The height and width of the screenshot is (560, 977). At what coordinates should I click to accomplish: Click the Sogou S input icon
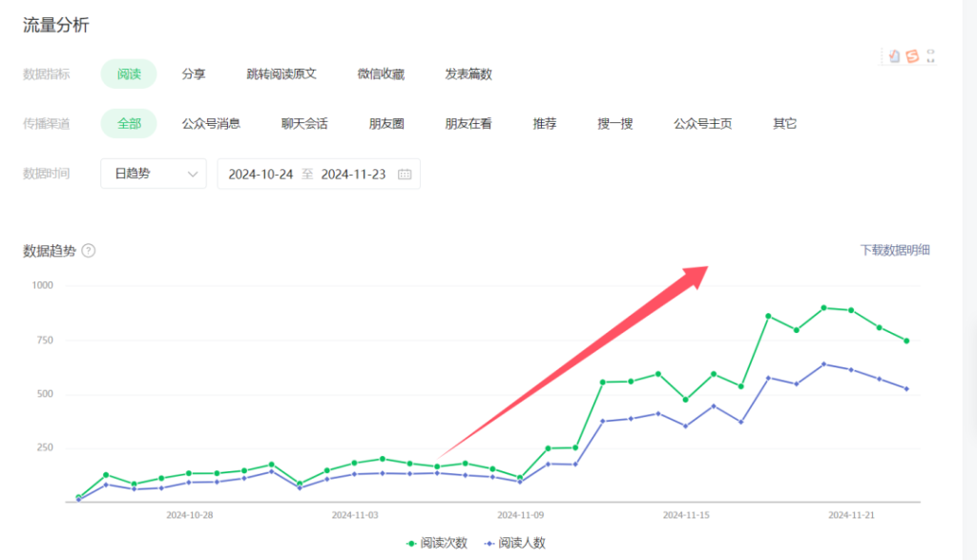tap(912, 56)
